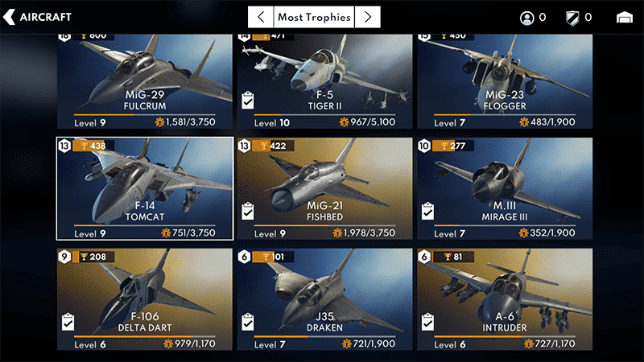Viewport: 644px width, 362px height.
Task: Select the MiG-29 Fulcrum aircraft card
Action: pos(145,81)
